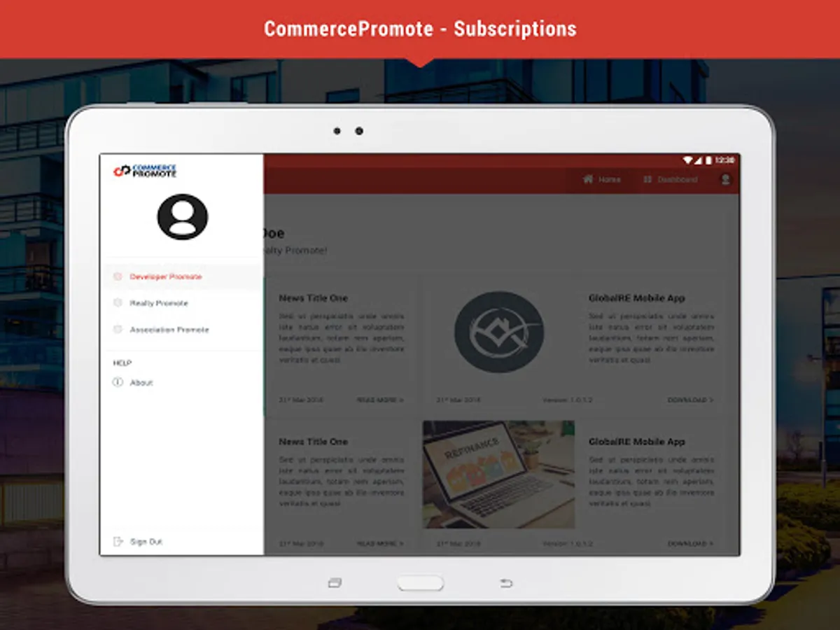
Task: Go to Home label in the top bar
Action: coord(610,179)
